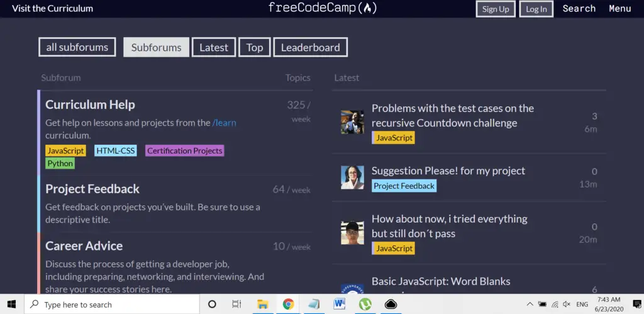This screenshot has height=314, width=644.
Task: Show hidden system tray icons
Action: tap(530, 304)
